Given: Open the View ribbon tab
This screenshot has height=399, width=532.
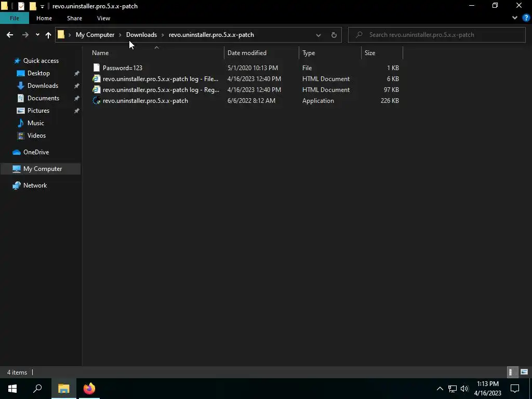Looking at the screenshot, I should 103,18.
